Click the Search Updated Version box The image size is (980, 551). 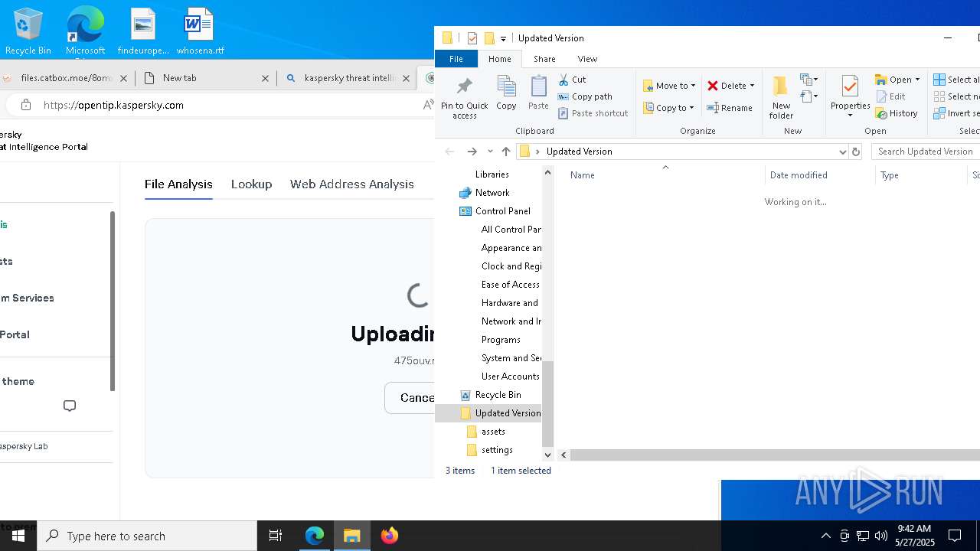(925, 152)
